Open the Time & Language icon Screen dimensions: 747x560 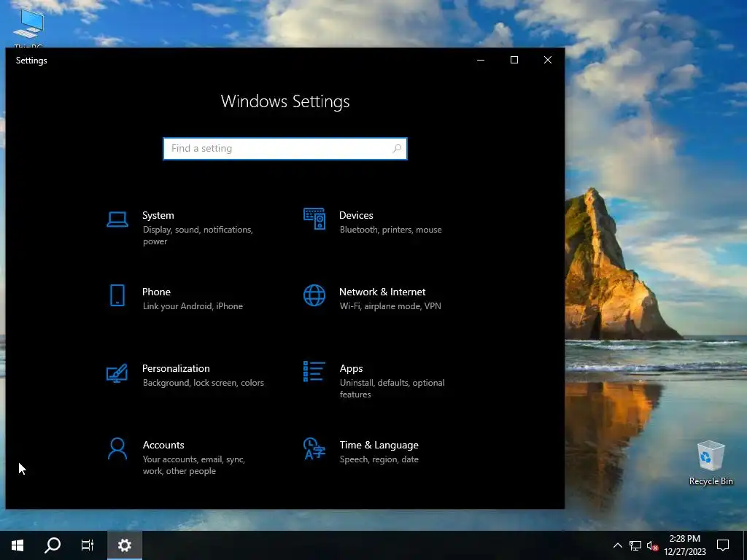click(x=314, y=448)
